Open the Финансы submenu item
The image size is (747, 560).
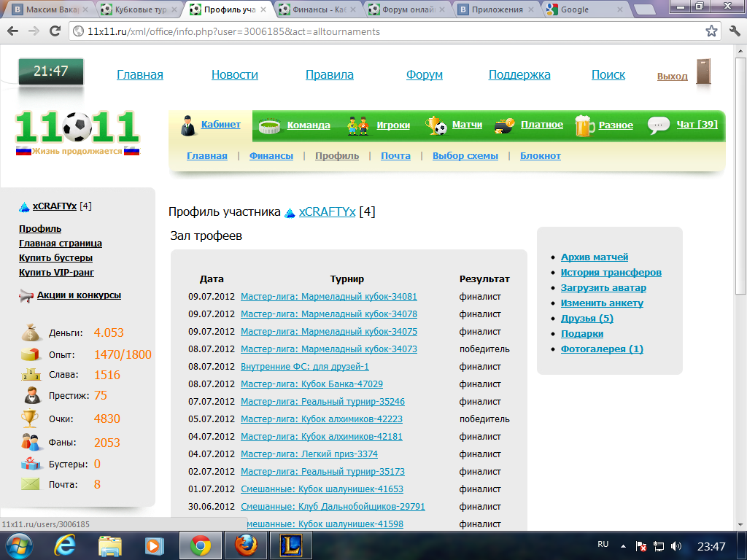[271, 156]
